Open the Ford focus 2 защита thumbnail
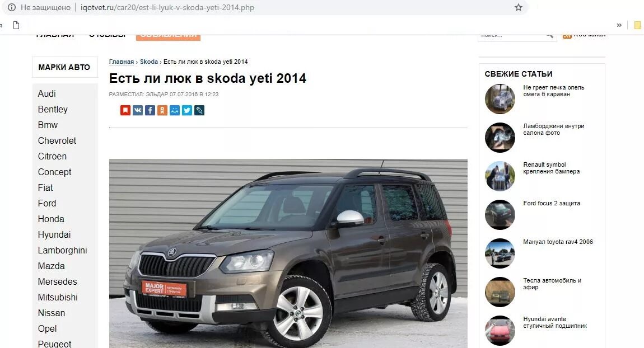This screenshot has height=348, width=644. click(x=500, y=215)
